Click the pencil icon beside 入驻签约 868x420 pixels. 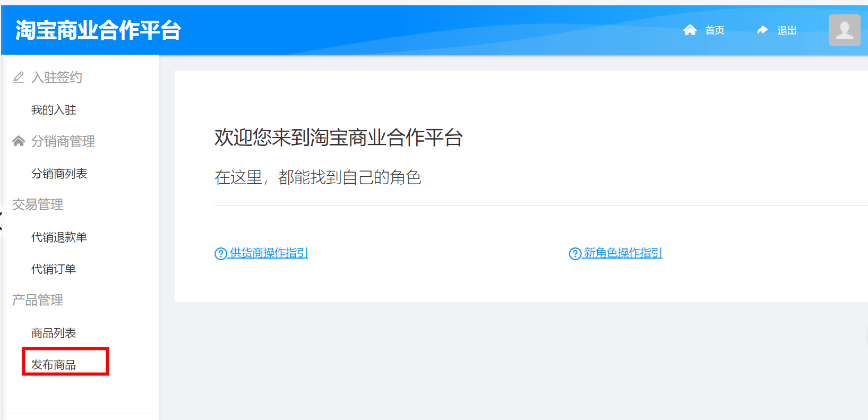[19, 78]
